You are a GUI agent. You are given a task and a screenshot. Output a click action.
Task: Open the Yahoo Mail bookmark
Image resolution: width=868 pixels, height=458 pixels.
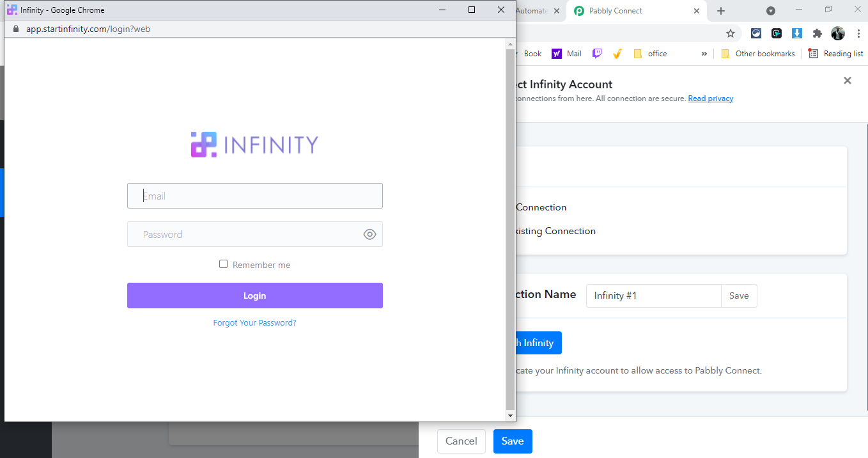point(567,54)
